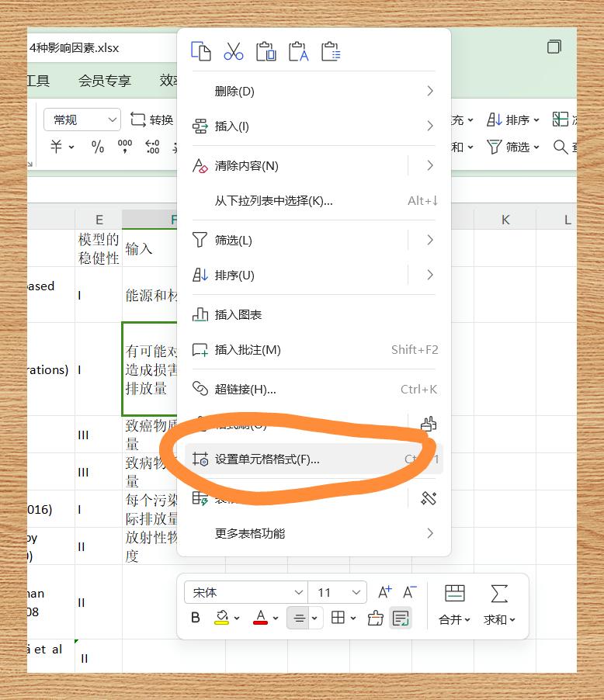Image resolution: width=604 pixels, height=700 pixels.
Task: Click the copy icon in context menu
Action: (x=200, y=51)
